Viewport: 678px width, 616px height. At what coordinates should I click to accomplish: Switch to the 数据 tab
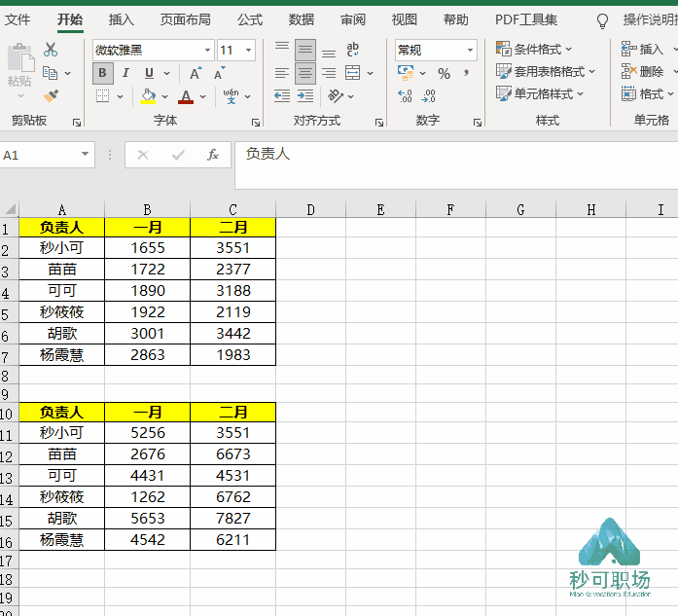click(x=301, y=19)
